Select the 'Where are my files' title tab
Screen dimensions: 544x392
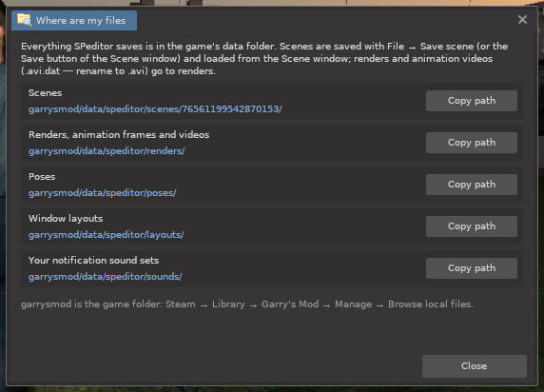[74, 20]
